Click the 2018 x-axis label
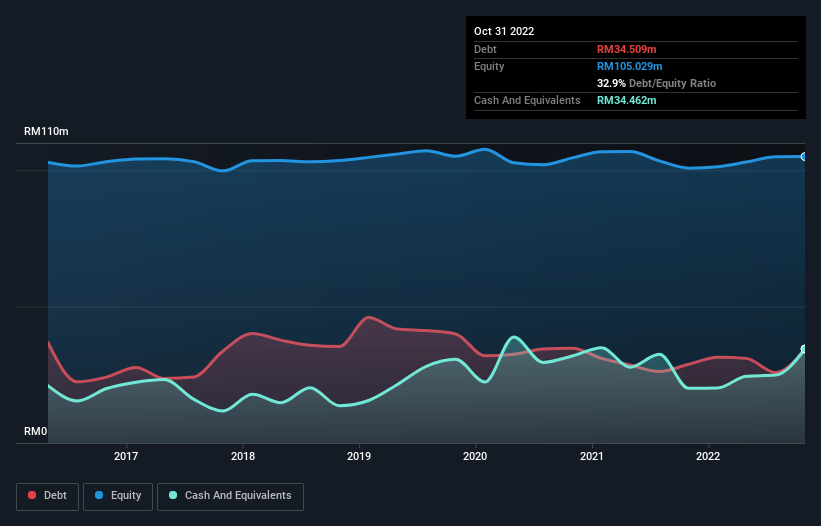 click(x=243, y=456)
